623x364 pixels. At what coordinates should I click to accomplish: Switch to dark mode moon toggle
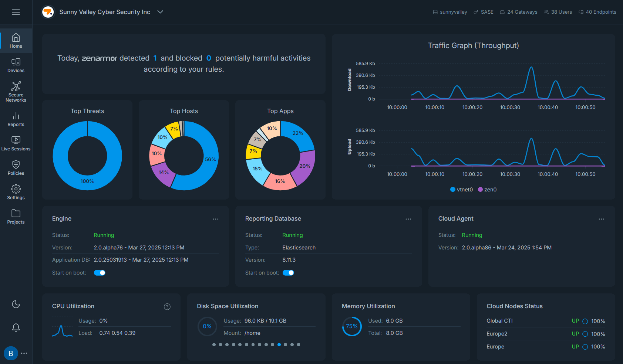16,304
